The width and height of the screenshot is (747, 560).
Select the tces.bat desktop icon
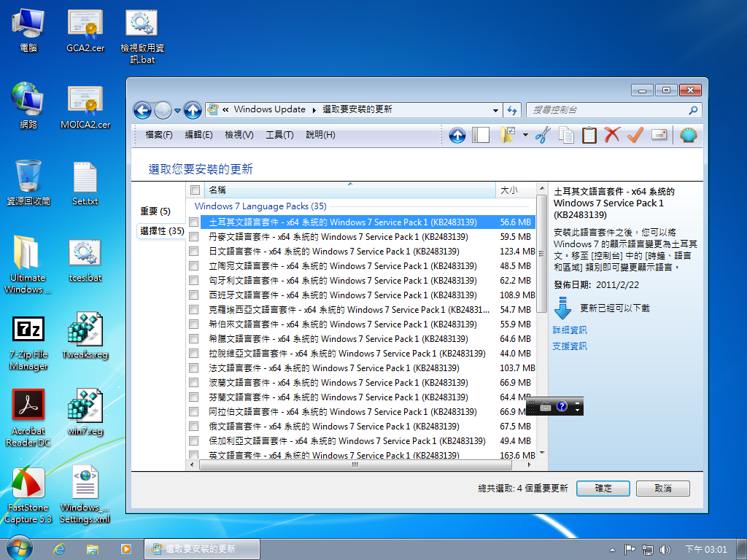(85, 260)
